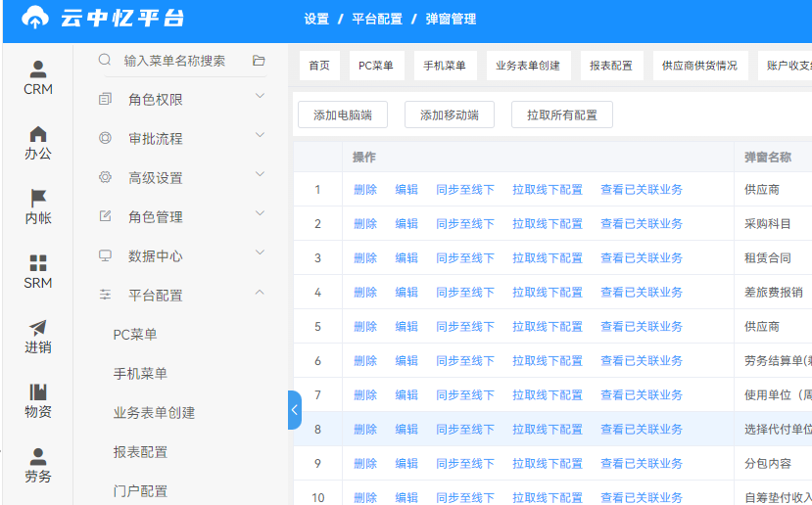Expand the 角色管理 chevron
This screenshot has height=505, width=812.
(x=260, y=213)
